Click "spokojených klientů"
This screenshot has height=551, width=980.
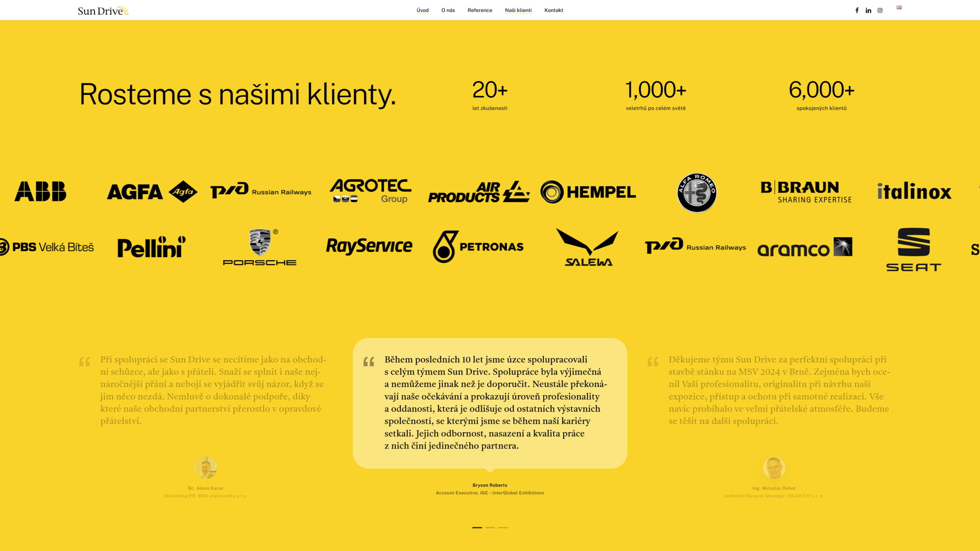click(x=822, y=108)
